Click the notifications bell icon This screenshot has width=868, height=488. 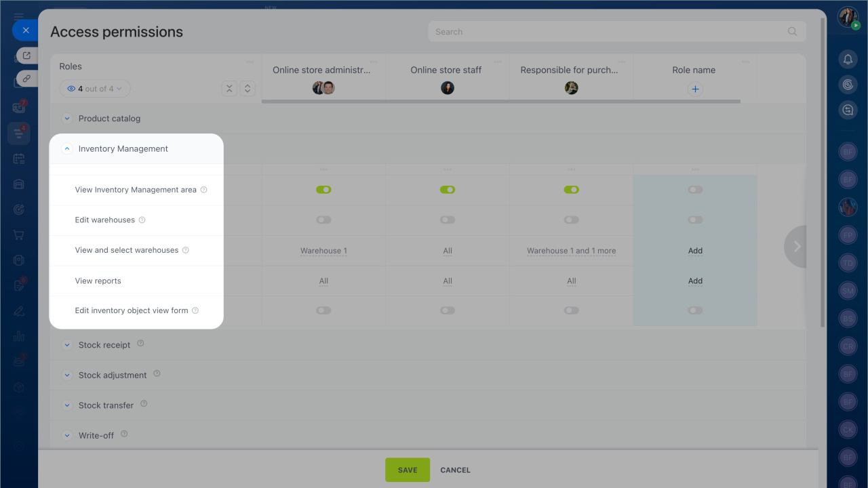point(848,60)
